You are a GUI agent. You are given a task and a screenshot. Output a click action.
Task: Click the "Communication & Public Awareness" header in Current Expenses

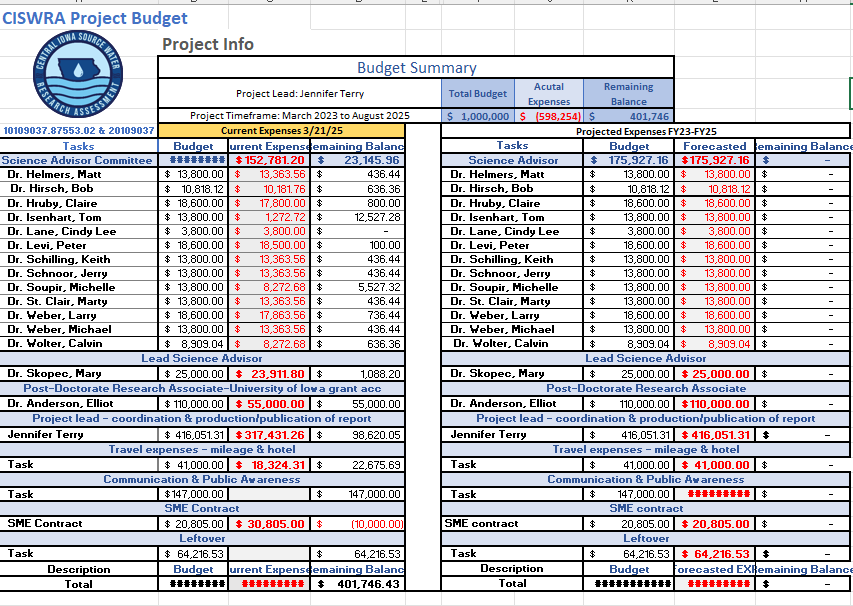tap(202, 479)
